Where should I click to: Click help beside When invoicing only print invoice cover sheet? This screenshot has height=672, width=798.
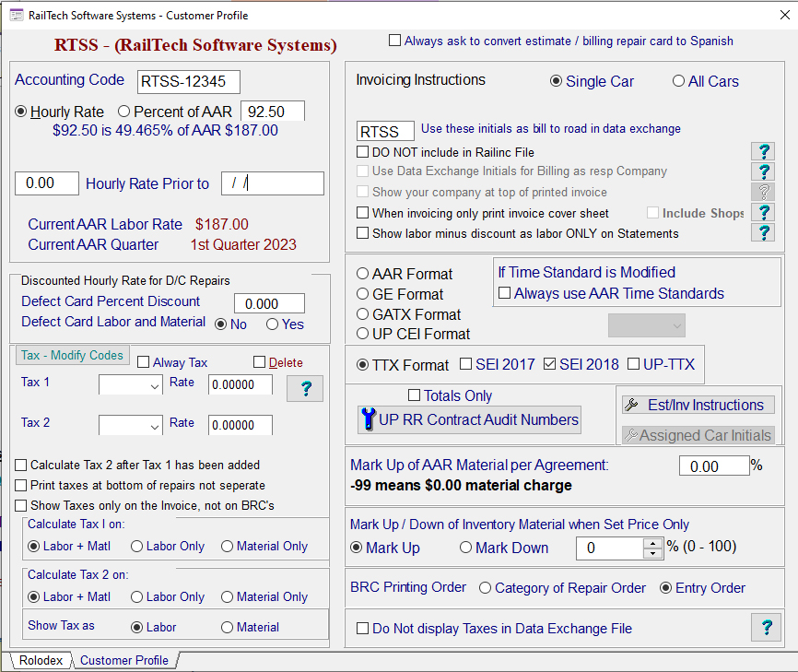[762, 212]
